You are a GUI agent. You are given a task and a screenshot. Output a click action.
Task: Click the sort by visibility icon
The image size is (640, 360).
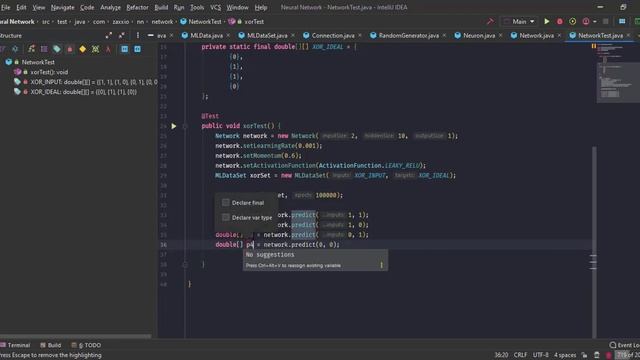[2, 49]
